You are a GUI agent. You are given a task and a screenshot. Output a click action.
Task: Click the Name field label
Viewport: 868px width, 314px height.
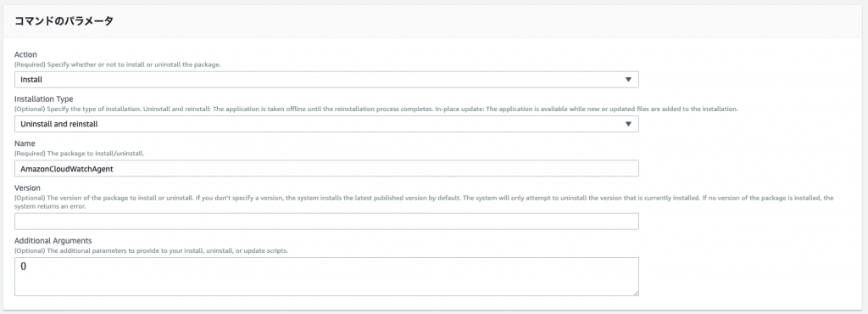[25, 143]
